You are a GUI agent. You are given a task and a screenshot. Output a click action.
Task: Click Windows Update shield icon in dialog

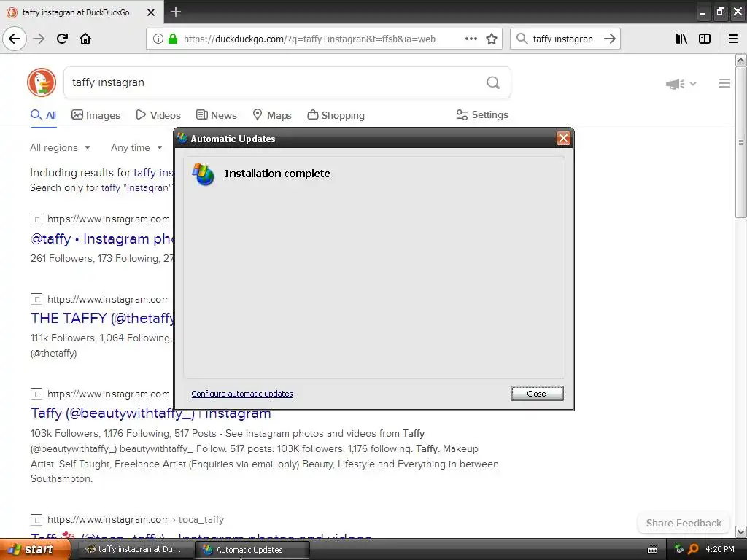pos(204,174)
